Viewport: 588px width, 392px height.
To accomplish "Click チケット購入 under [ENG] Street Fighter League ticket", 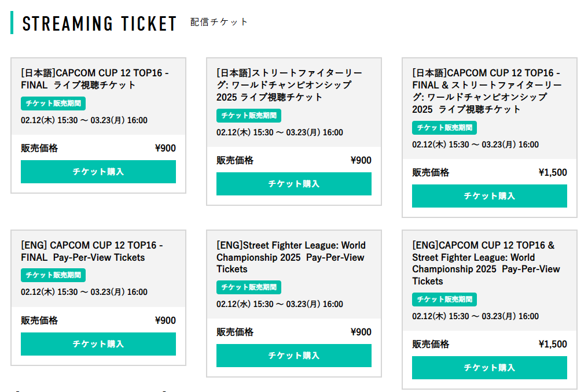I will coord(293,356).
